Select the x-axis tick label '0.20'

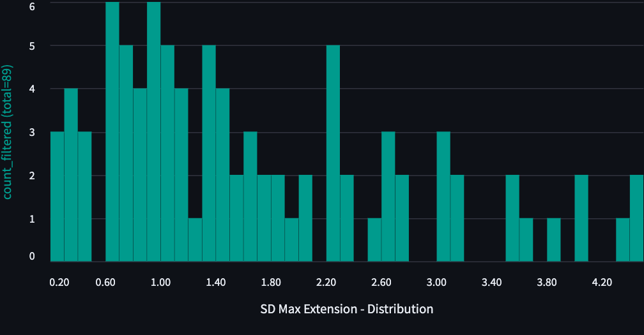pyautogui.click(x=59, y=282)
